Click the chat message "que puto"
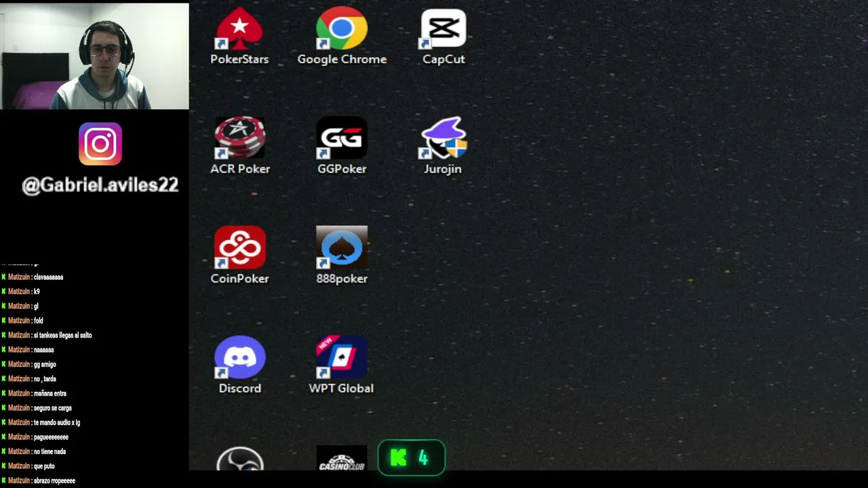This screenshot has height=488, width=868. tap(44, 466)
